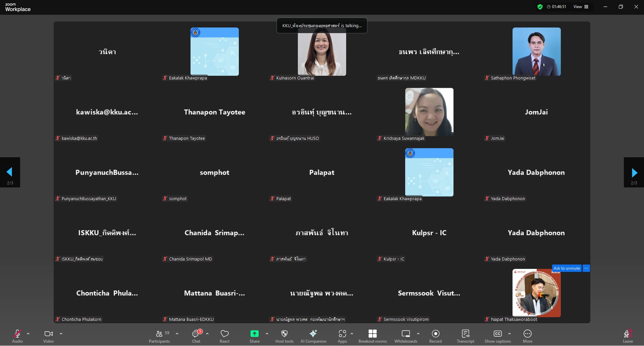Go to next gallery page arrow
This screenshot has width=644, height=346.
[x=634, y=172]
